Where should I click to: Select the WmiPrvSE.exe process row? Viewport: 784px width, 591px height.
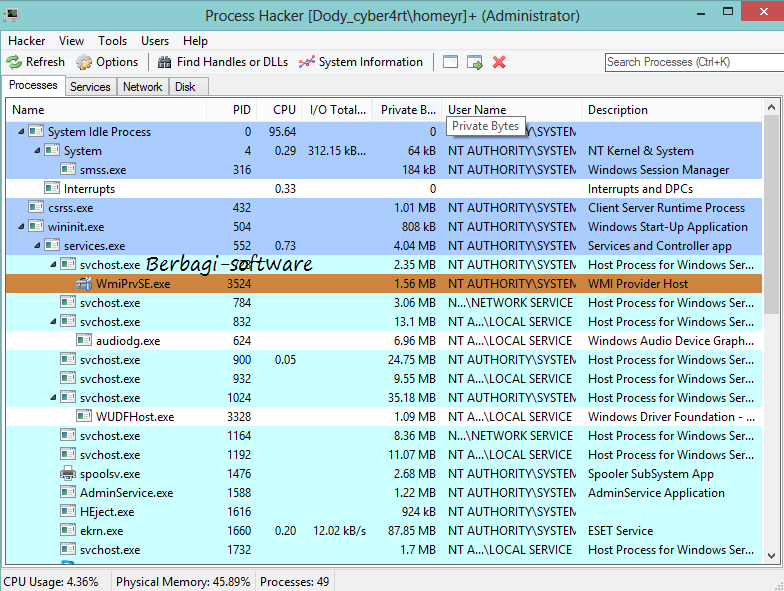pyautogui.click(x=384, y=284)
